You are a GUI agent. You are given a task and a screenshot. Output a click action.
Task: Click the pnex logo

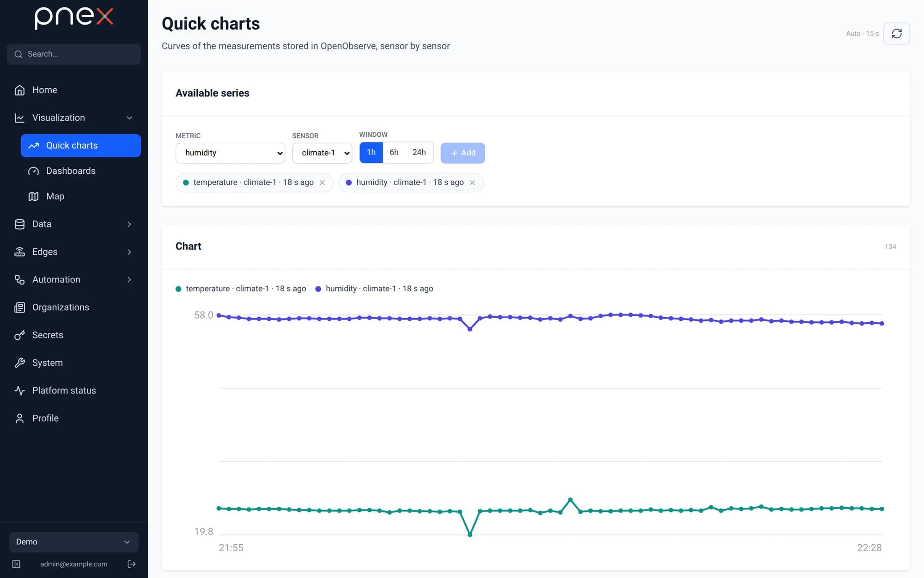click(74, 18)
